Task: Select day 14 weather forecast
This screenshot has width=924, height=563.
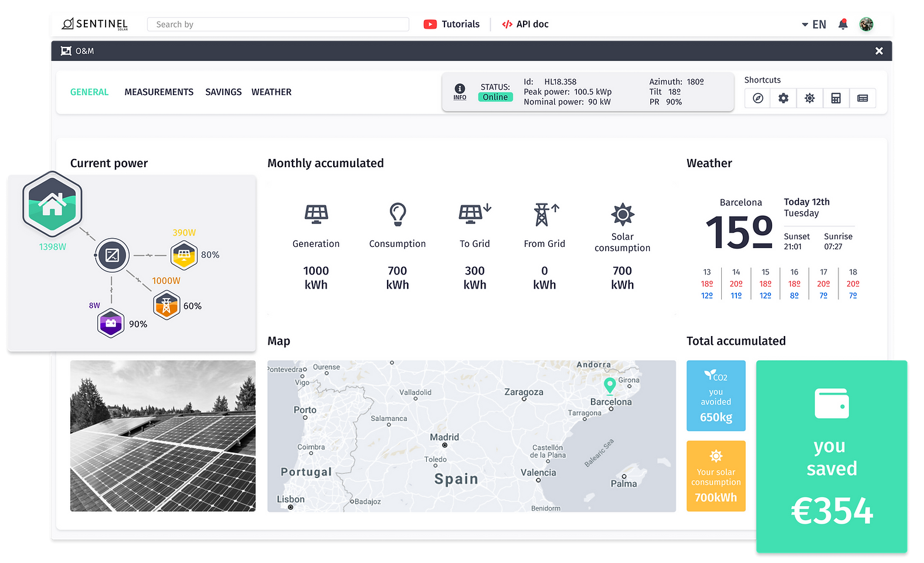Action: [x=736, y=284]
